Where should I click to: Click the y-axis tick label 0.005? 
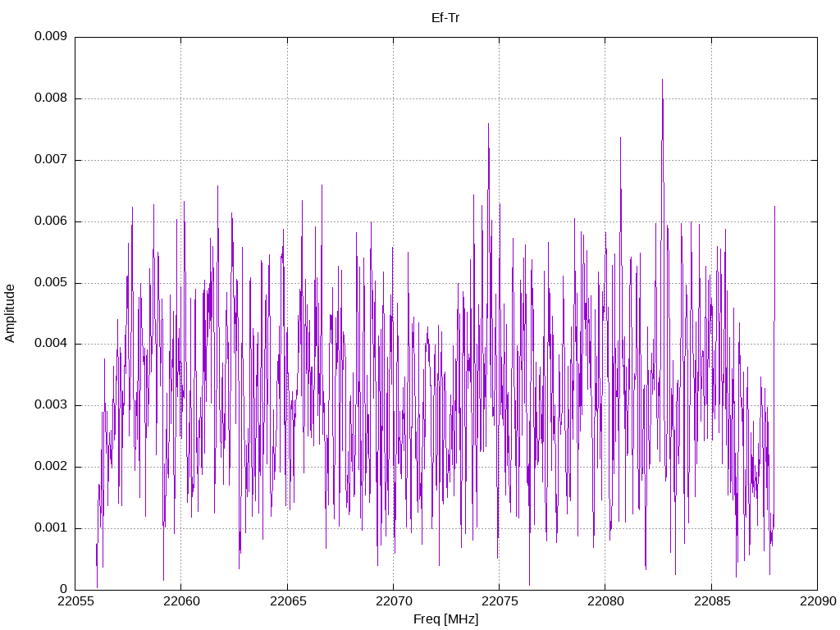click(x=51, y=282)
